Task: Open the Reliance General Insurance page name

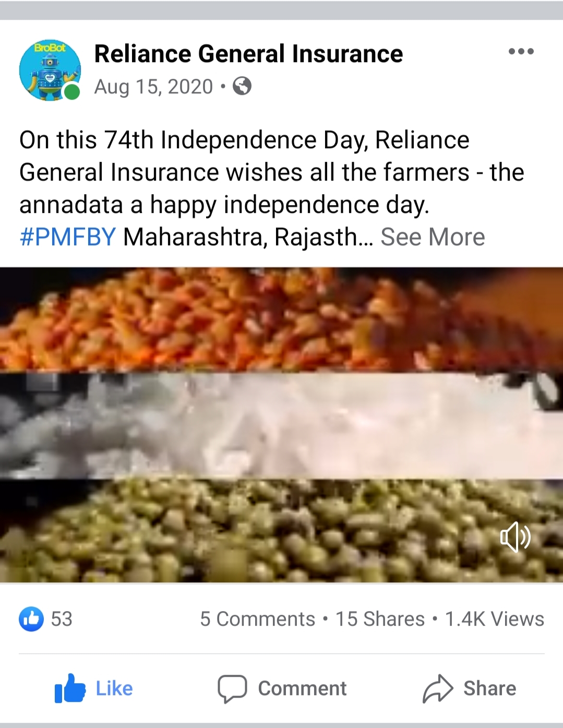Action: tap(248, 54)
